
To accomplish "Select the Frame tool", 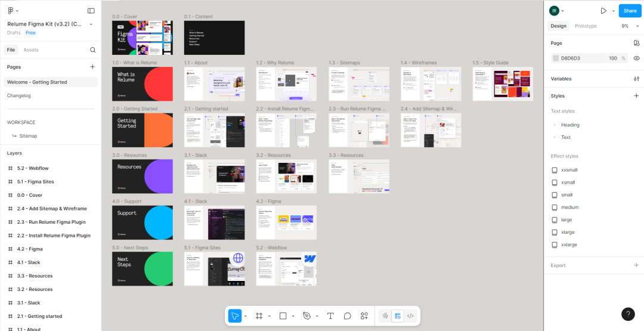I will pyautogui.click(x=259, y=316).
